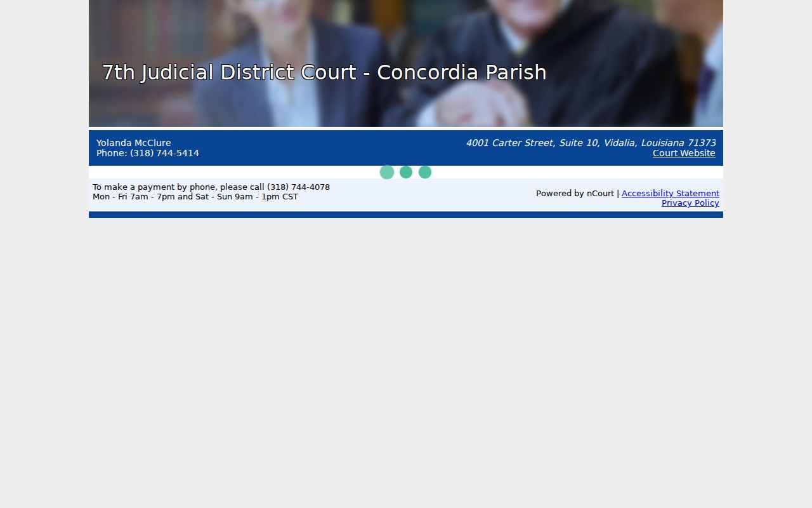Click the 4001 Carter Street address
The width and height of the screenshot is (812, 508).
tap(591, 143)
